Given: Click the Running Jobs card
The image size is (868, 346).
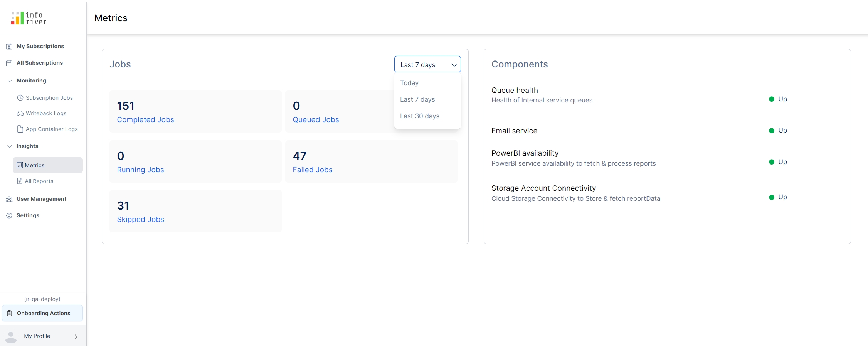Looking at the screenshot, I should point(195,161).
